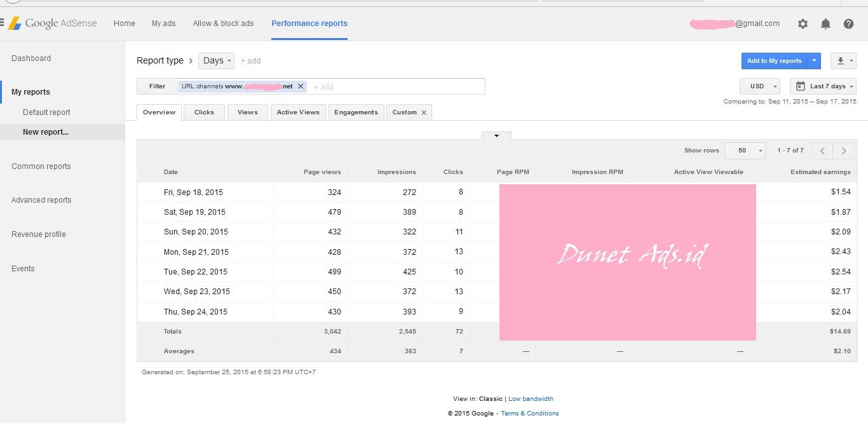Close the Custom tab
This screenshot has width=868, height=425.
click(424, 112)
